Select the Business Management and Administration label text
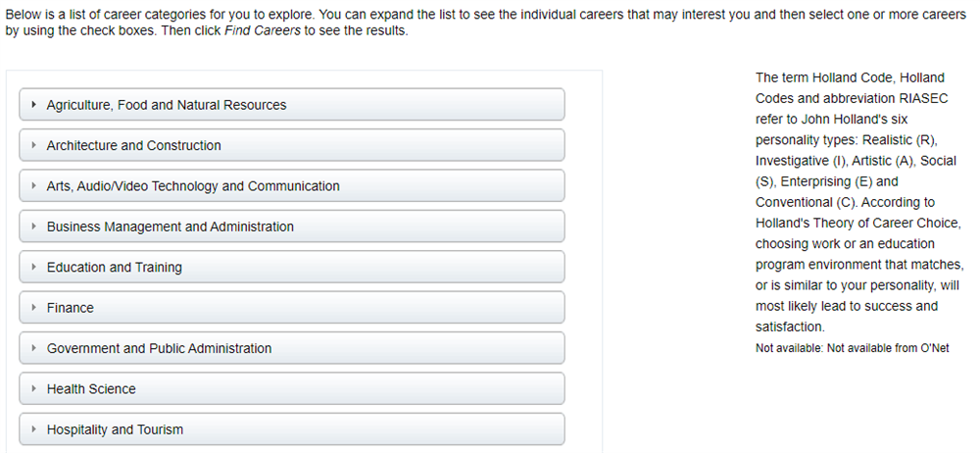The width and height of the screenshot is (980, 453). coord(171,226)
